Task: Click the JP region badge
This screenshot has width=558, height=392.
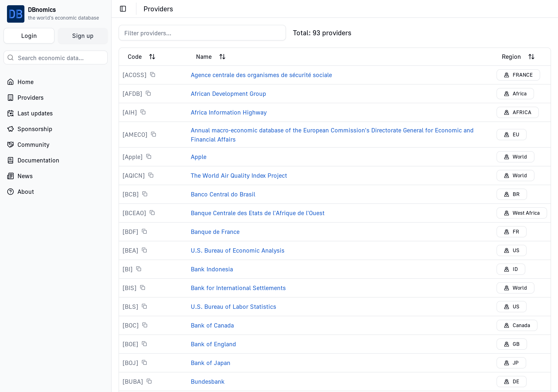Action: tap(511, 363)
